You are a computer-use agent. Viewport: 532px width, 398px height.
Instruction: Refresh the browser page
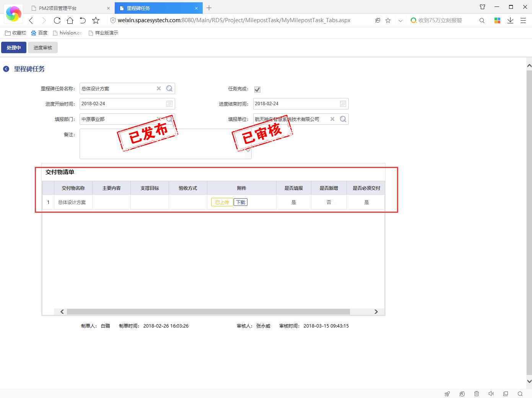[57, 20]
